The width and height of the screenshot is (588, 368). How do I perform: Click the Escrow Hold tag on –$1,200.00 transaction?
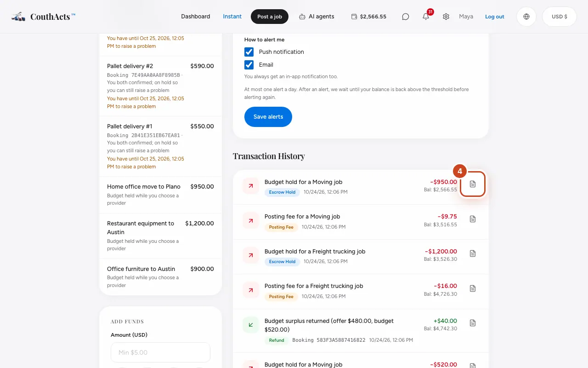coord(282,262)
